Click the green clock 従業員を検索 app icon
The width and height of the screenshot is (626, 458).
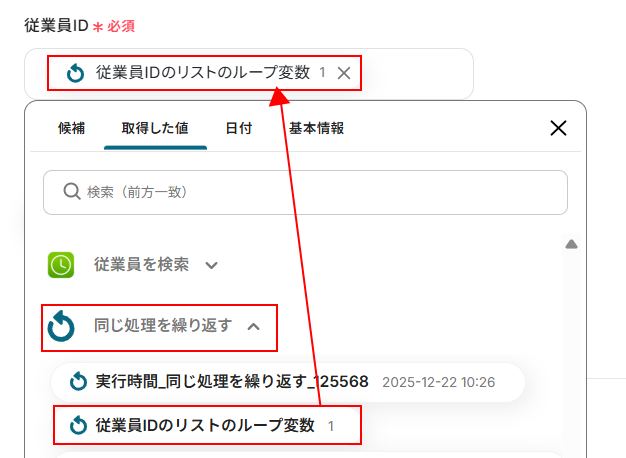coord(61,265)
